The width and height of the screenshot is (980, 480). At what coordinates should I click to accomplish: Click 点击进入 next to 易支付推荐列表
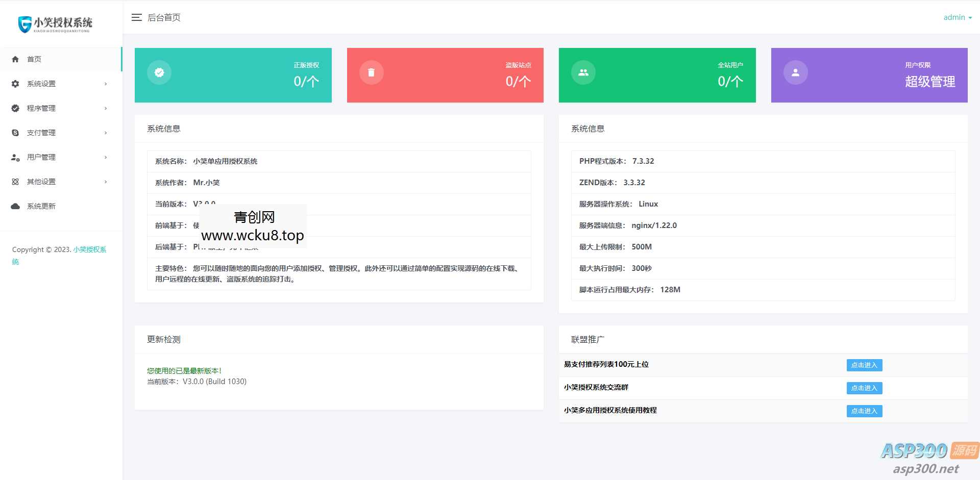click(864, 365)
